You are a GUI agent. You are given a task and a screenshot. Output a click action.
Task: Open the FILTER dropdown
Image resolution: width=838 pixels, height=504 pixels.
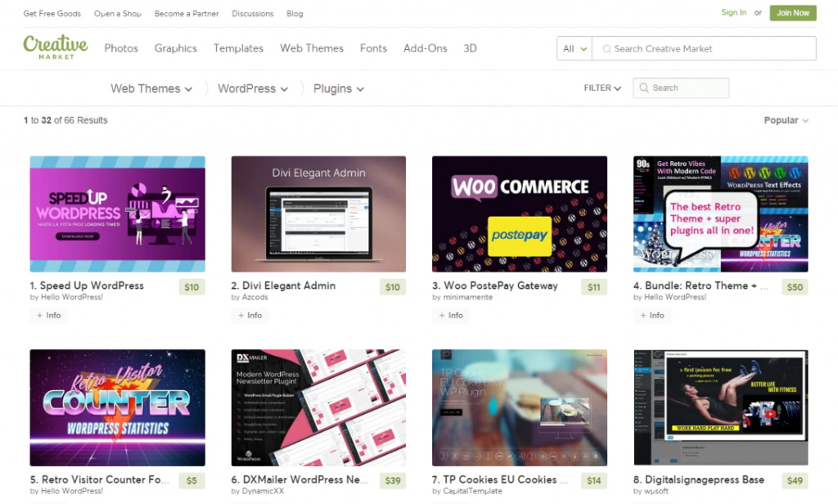point(602,88)
